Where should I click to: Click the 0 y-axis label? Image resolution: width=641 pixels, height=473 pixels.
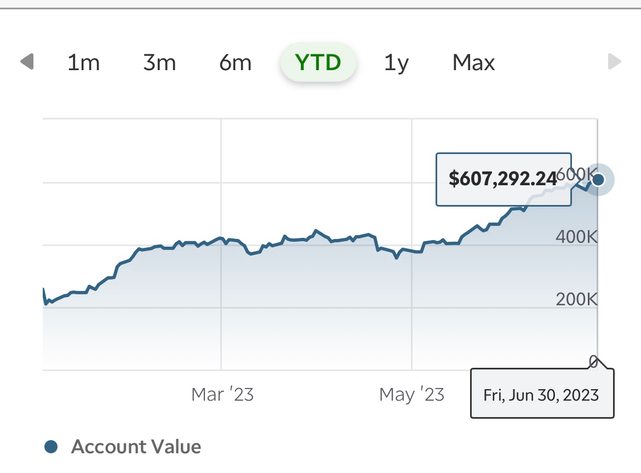[x=594, y=361]
